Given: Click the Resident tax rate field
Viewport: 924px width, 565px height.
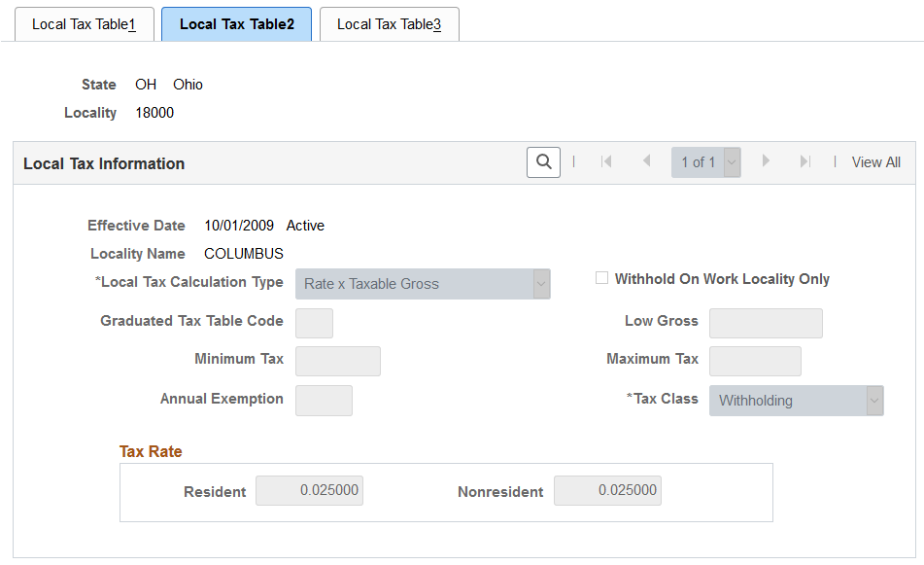Looking at the screenshot, I should coord(309,491).
